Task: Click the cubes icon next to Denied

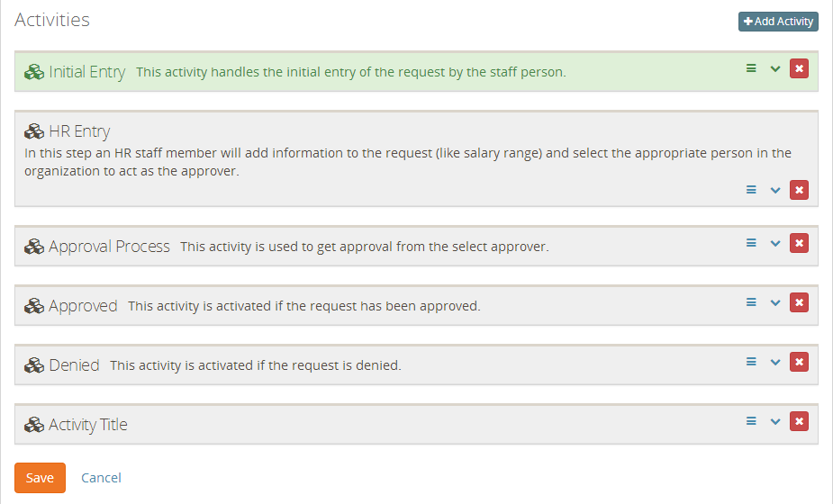Action: [34, 365]
